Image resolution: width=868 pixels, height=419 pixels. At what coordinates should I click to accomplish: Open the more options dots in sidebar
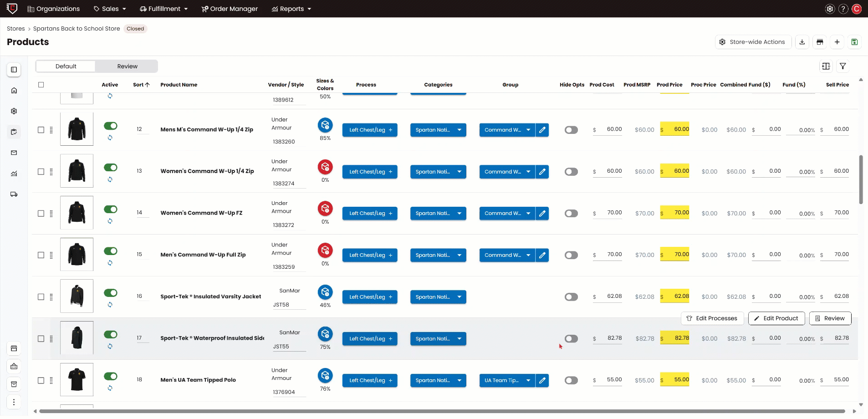point(14,402)
